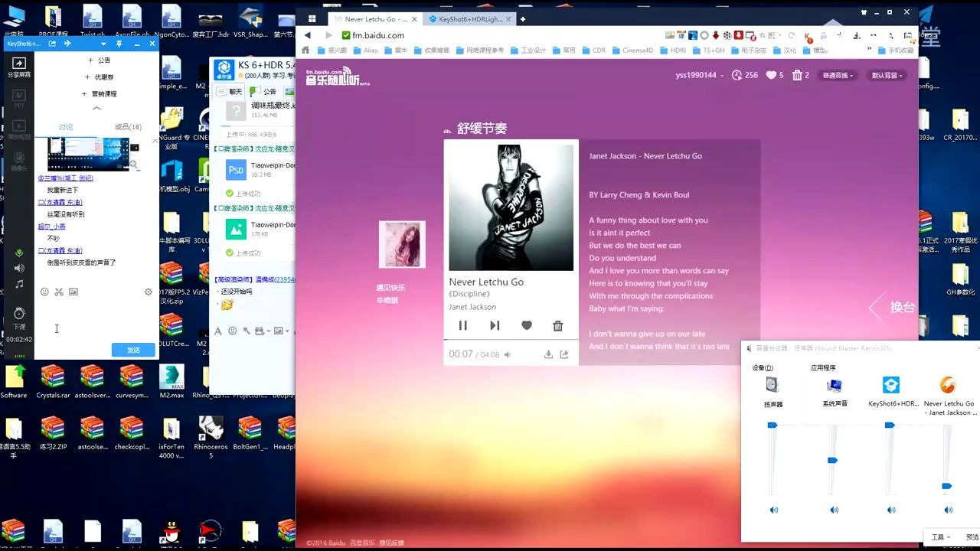The image size is (980, 551).
Task: Expand the 优惠券 coupon section
Action: pos(99,77)
